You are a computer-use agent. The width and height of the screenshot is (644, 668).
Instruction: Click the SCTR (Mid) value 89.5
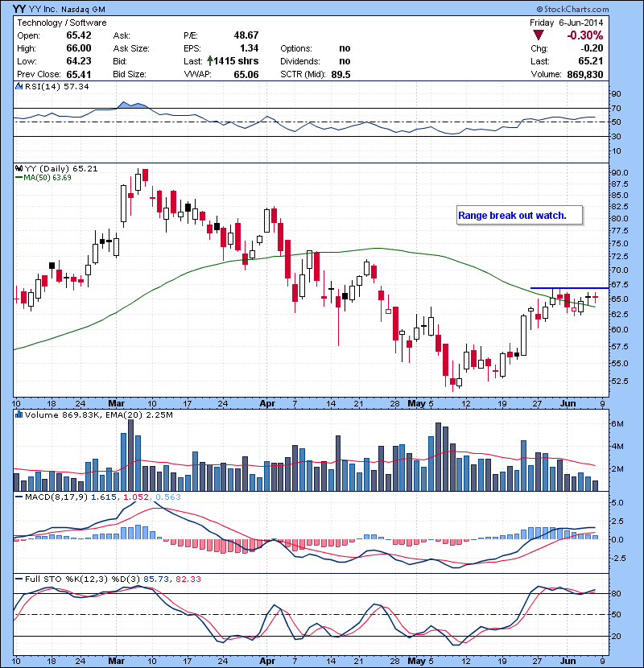tap(341, 75)
